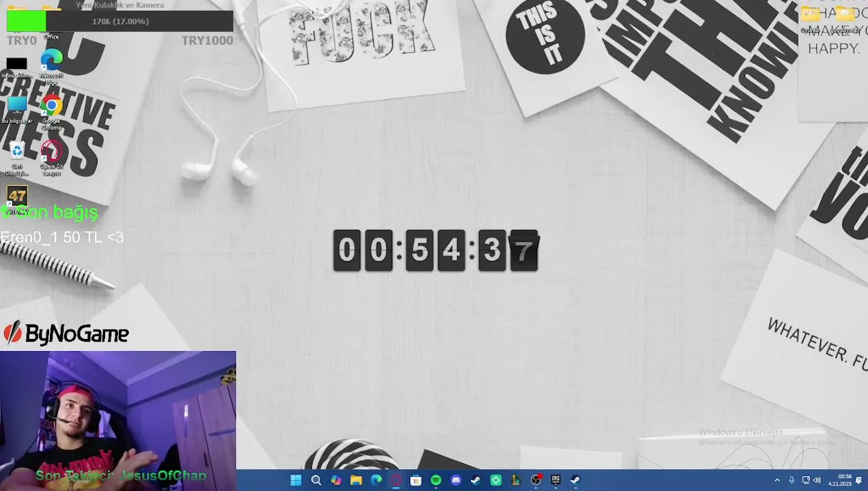Open HITMAN 47 desktop shortcut
The width and height of the screenshot is (868, 491).
click(x=16, y=200)
